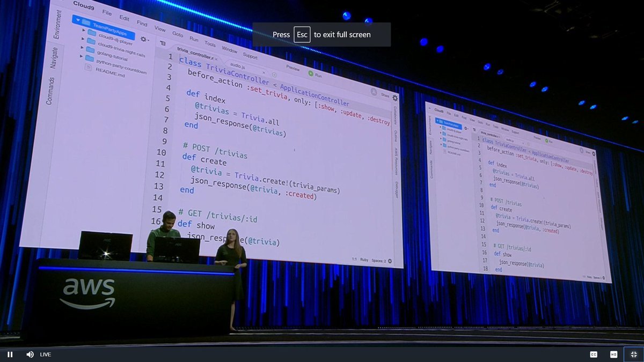Collapse TeamPartyApps folder arrow on large screen
The image size is (644, 362).
click(78, 21)
